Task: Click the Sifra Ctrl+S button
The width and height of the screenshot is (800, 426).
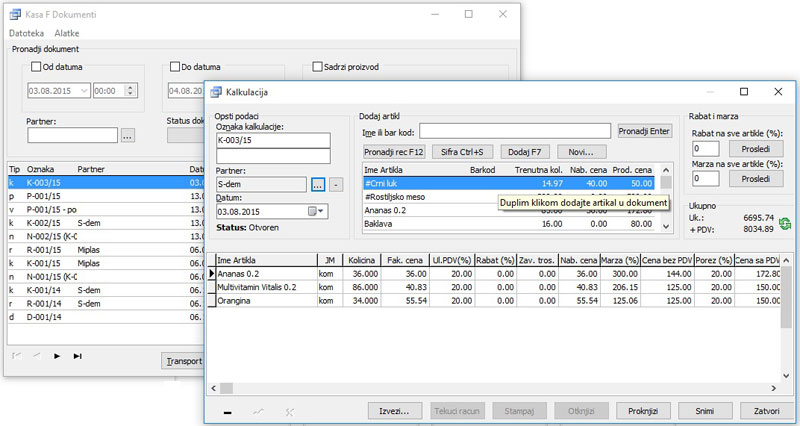Action: (462, 152)
